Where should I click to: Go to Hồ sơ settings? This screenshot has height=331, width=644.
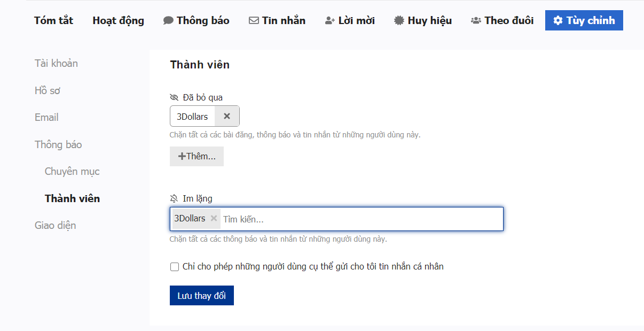(x=48, y=90)
